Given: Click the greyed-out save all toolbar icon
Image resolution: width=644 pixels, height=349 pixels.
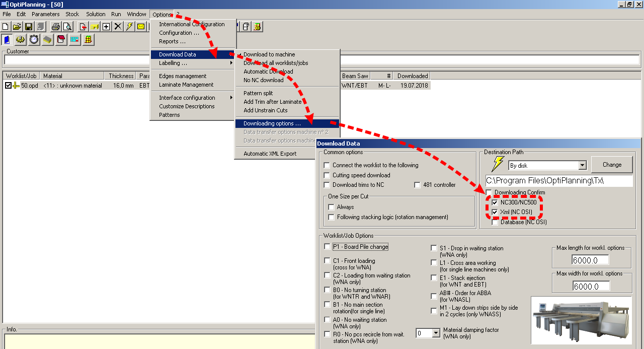Looking at the screenshot, I should click(40, 26).
